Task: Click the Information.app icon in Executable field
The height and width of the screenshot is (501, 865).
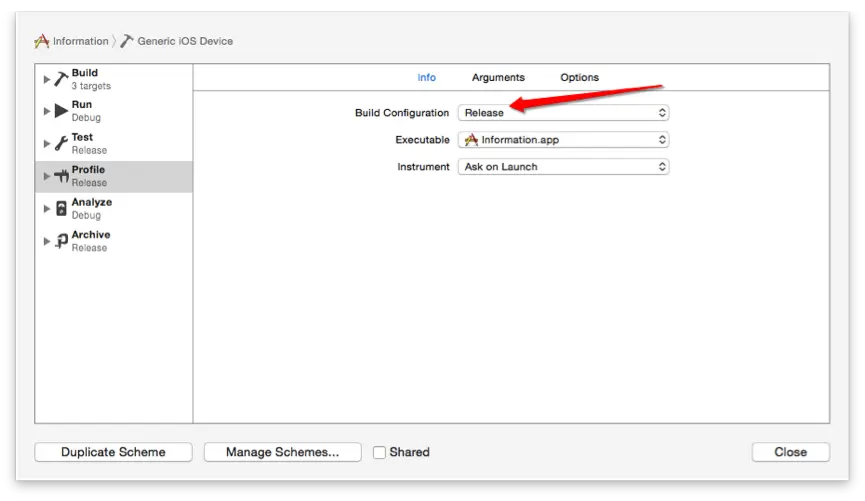Action: click(471, 140)
